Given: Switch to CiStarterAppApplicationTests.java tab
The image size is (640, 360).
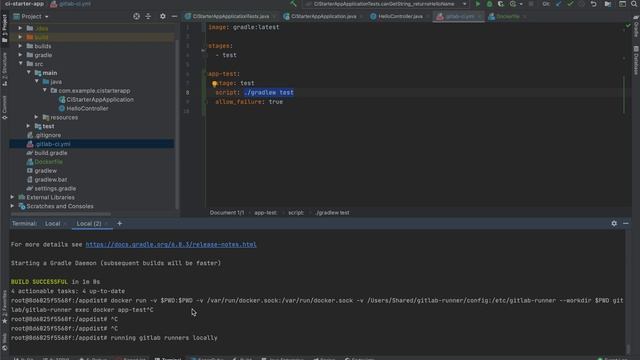Looking at the screenshot, I should tap(230, 17).
